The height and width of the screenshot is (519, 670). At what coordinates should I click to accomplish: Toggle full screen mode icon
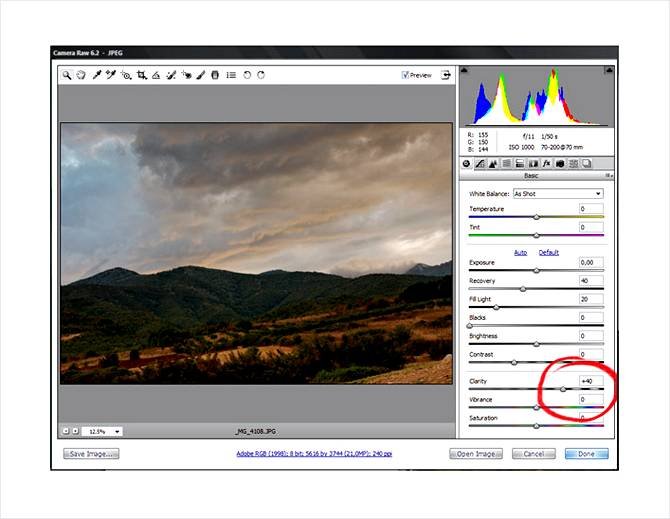pyautogui.click(x=446, y=74)
